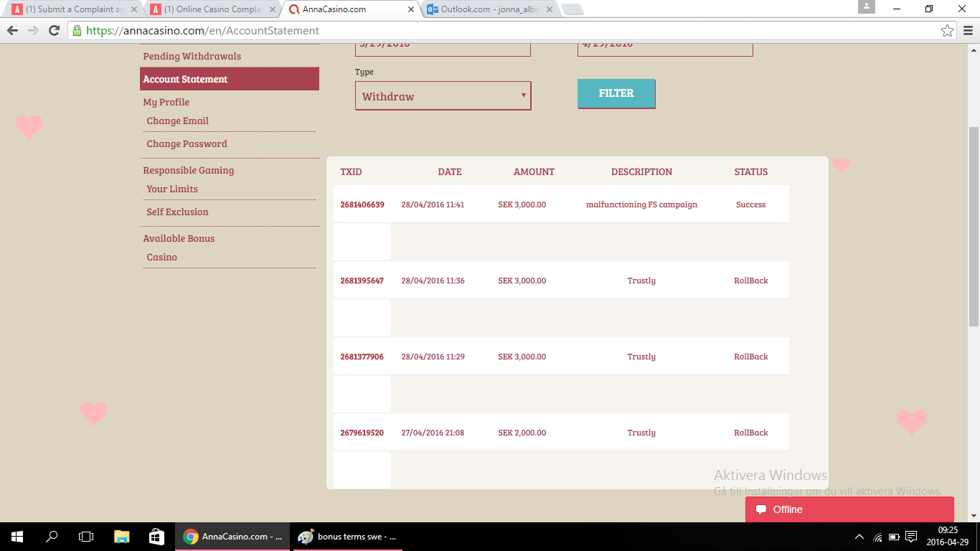Open the Offline chat widget

(x=849, y=509)
